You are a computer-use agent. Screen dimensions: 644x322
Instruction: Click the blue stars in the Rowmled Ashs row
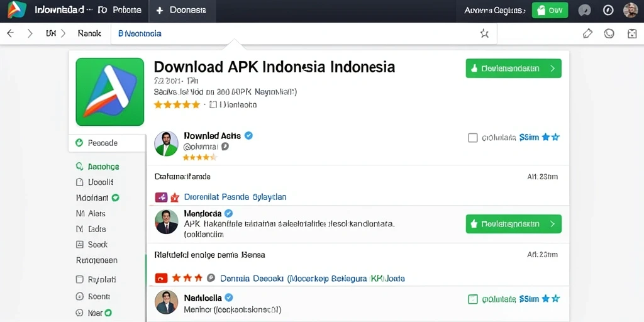click(550, 138)
